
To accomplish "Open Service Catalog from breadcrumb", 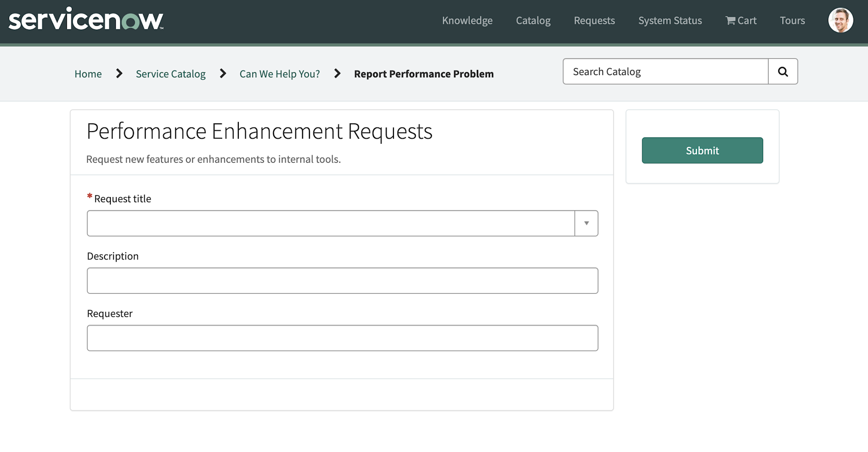I will coord(171,73).
